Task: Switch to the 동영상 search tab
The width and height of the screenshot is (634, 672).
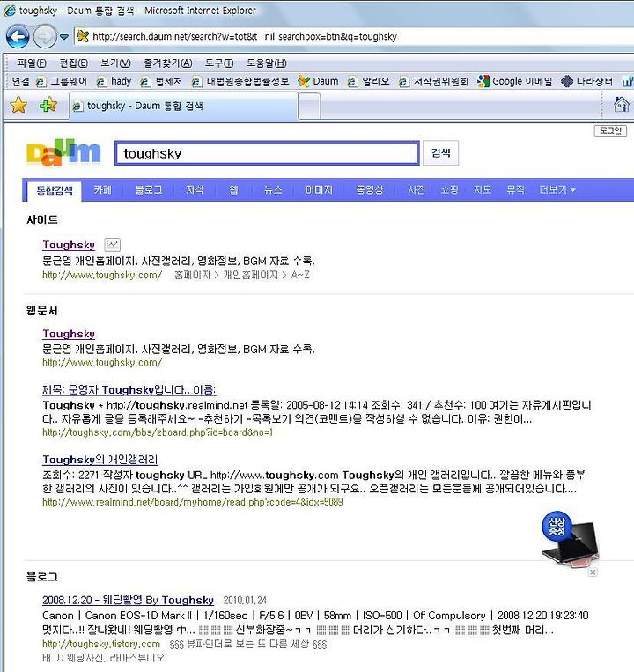Action: [370, 190]
